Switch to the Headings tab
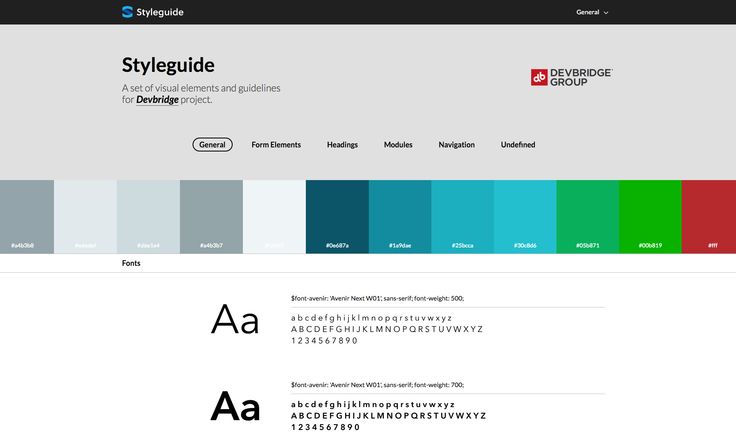This screenshot has width=736, height=441. [x=342, y=144]
